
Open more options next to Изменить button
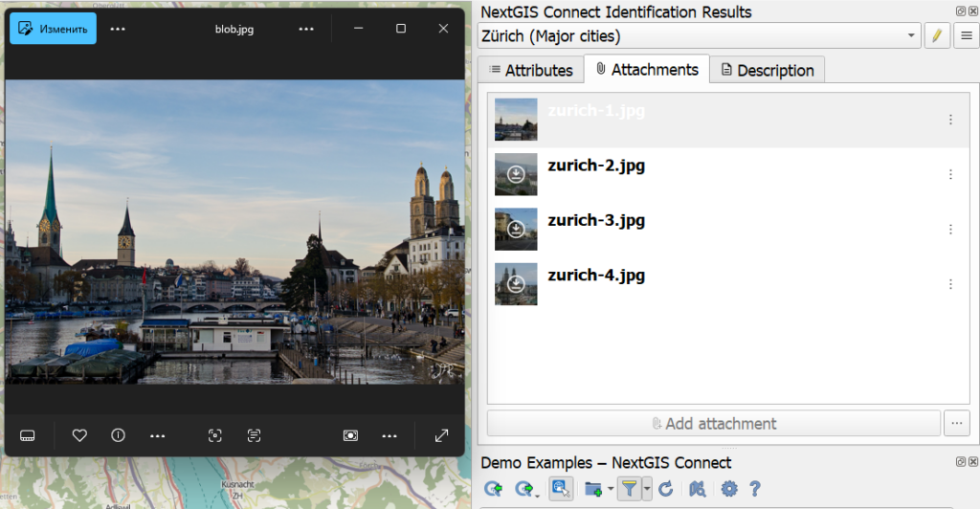pyautogui.click(x=118, y=29)
